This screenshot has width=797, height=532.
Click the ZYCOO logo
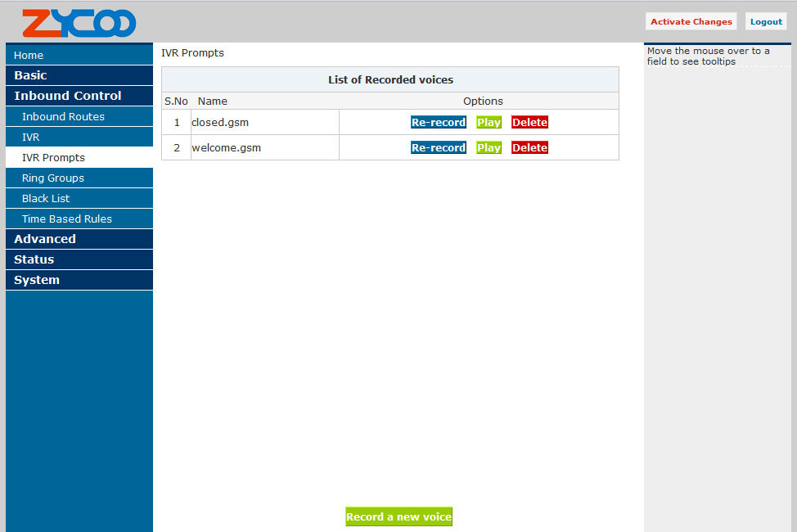(79, 23)
